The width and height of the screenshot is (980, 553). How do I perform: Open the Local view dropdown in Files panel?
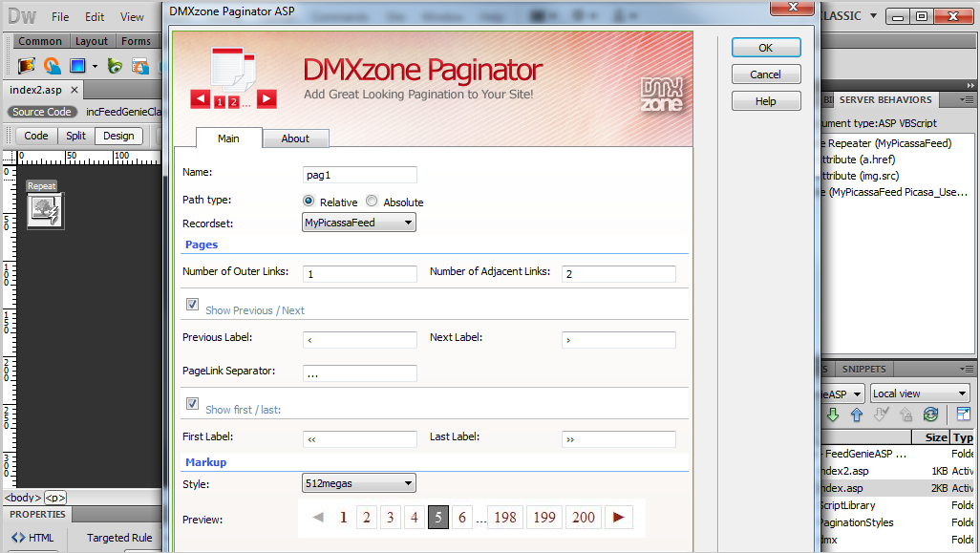point(920,393)
